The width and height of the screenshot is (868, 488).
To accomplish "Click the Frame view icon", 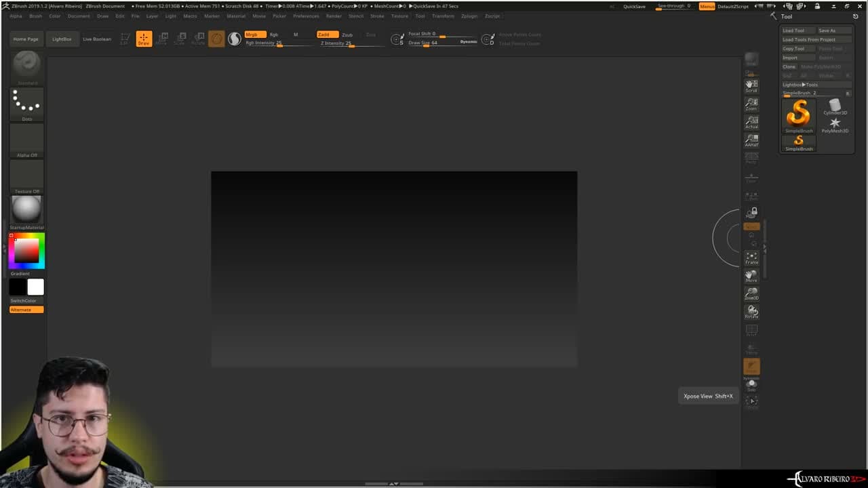I will point(751,258).
